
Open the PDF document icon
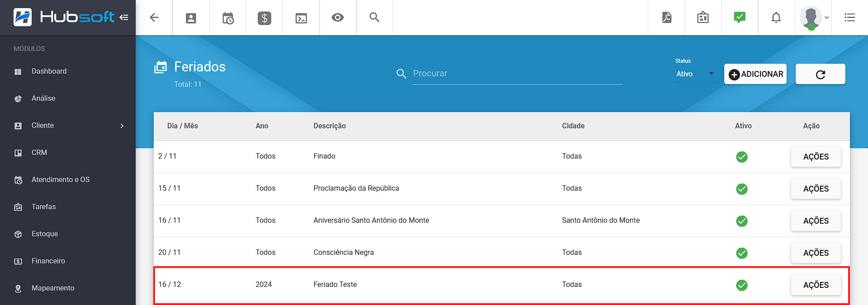[x=667, y=18]
